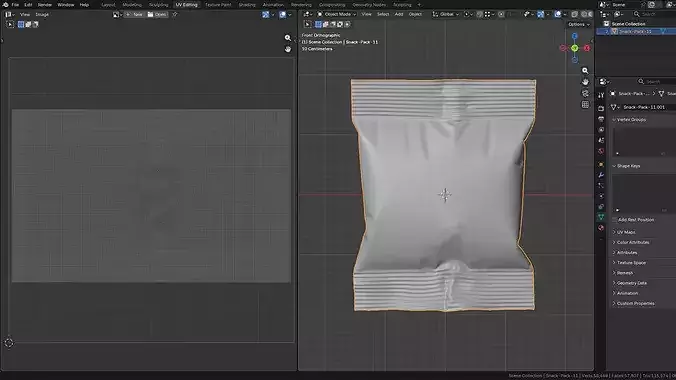Open the View Layer properties tab
Viewport: 676px width, 380px height.
[x=601, y=130]
